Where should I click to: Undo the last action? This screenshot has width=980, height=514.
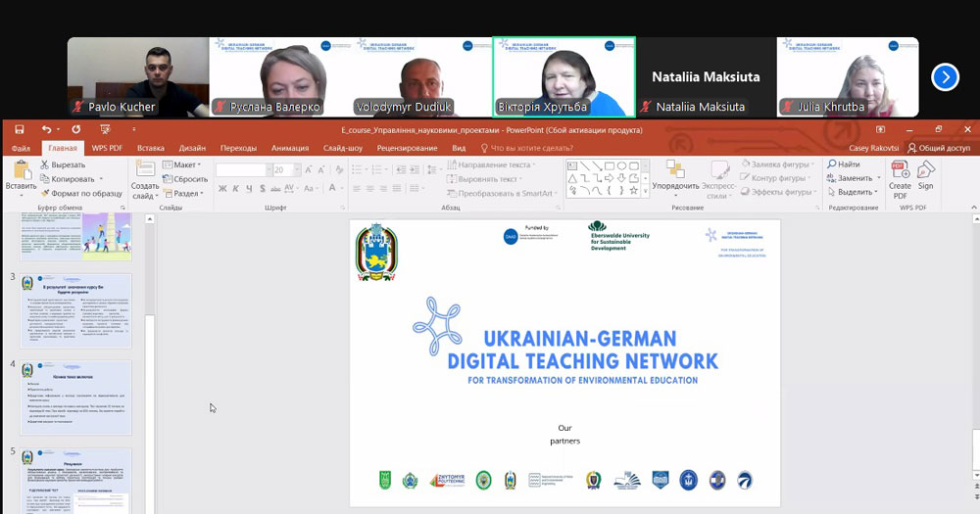tap(46, 129)
